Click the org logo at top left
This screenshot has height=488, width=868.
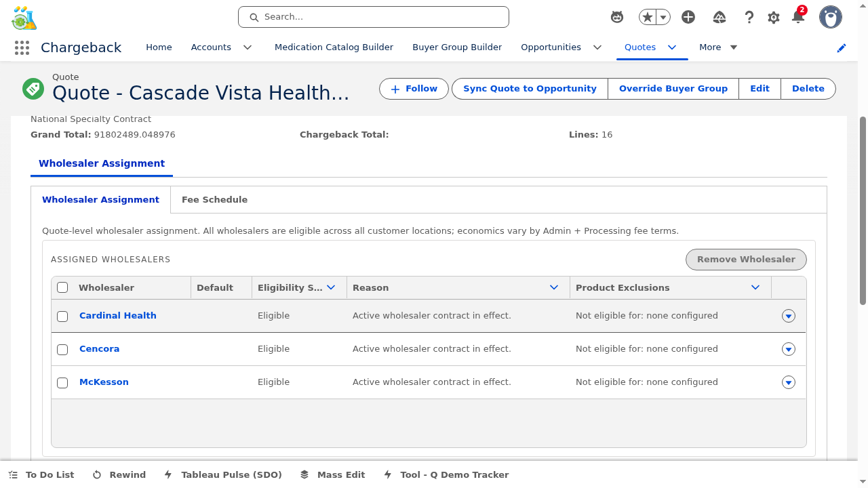[x=24, y=18]
